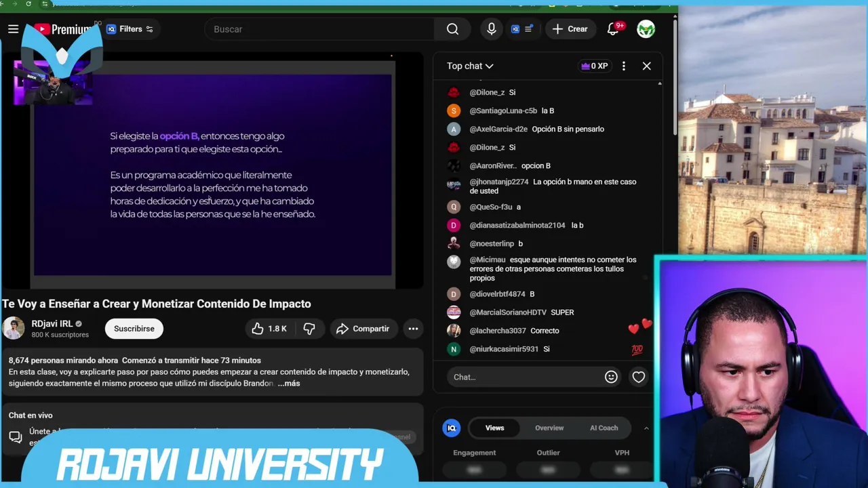The image size is (868, 488).
Task: Like the video with 1.8 K thumbs up
Action: tap(270, 329)
